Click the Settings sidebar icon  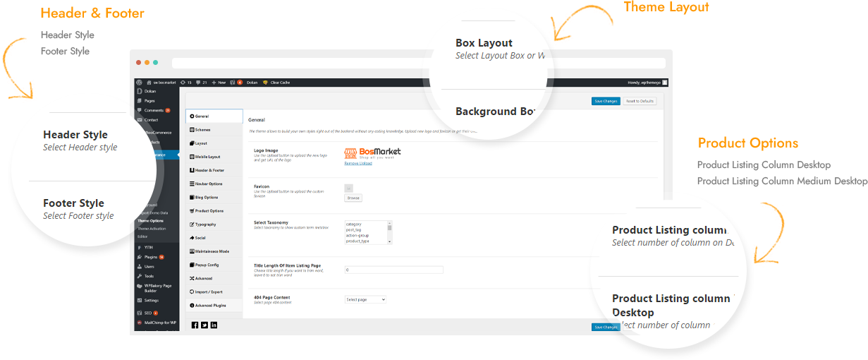(140, 300)
